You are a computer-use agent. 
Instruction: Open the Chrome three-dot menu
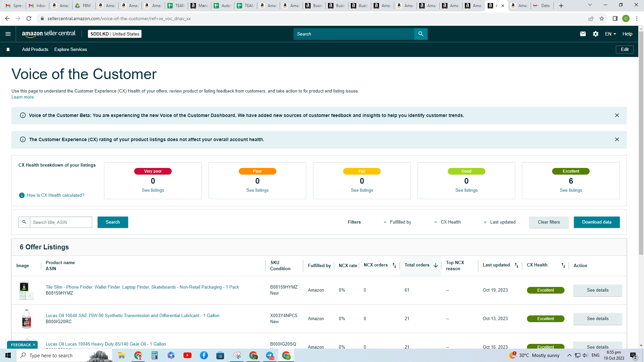tap(637, 18)
